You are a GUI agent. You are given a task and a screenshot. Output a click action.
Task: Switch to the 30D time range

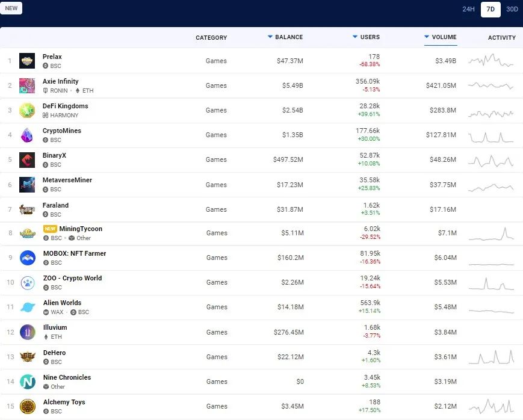(512, 9)
